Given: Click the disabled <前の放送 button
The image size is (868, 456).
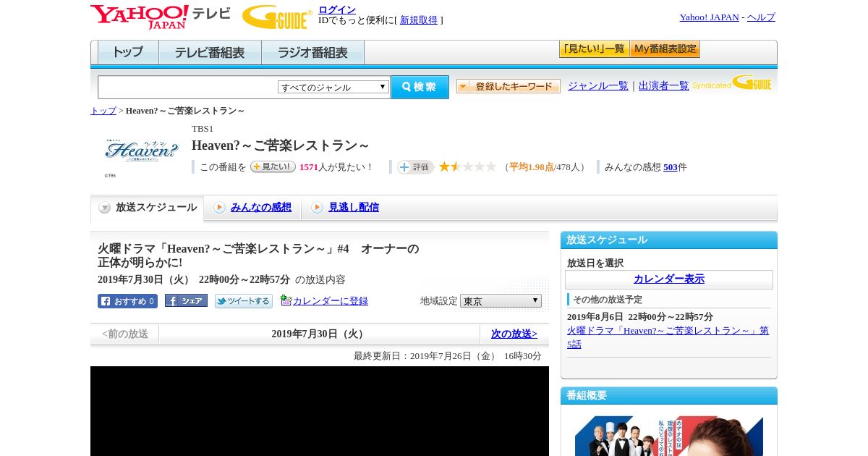Looking at the screenshot, I should (124, 334).
